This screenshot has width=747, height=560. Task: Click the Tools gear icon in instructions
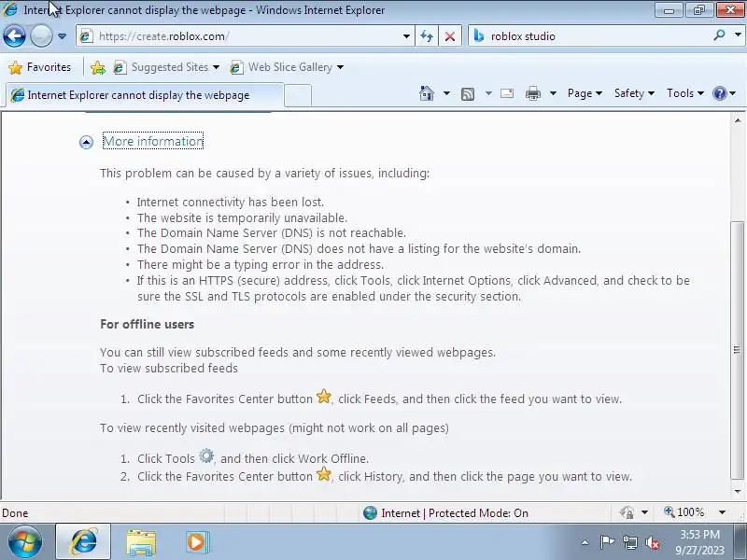206,456
